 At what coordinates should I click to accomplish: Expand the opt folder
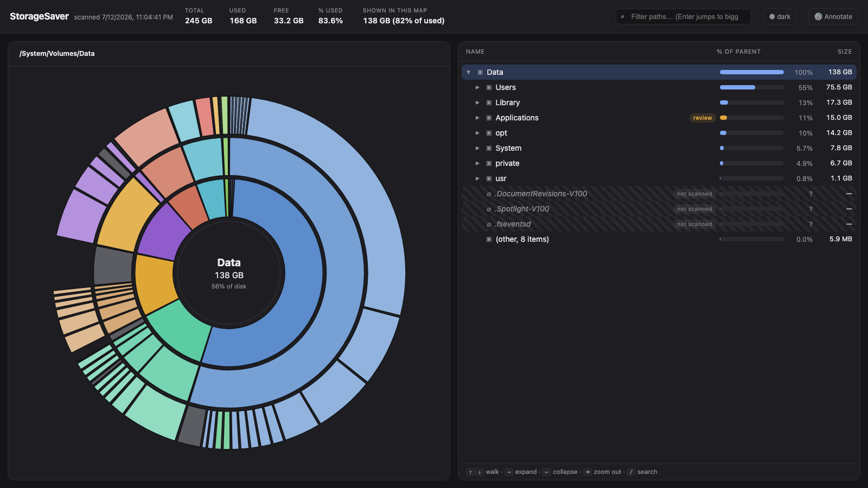coord(477,133)
